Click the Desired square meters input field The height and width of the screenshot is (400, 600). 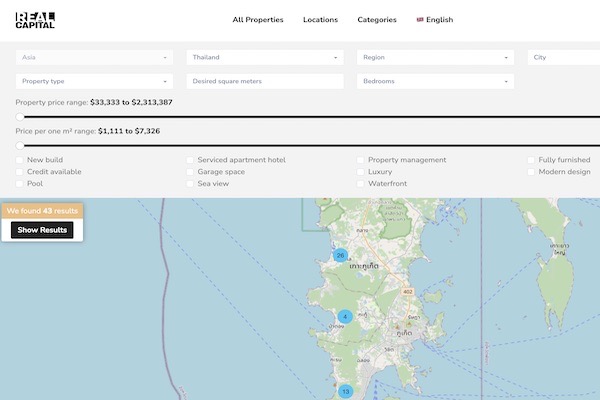point(265,81)
